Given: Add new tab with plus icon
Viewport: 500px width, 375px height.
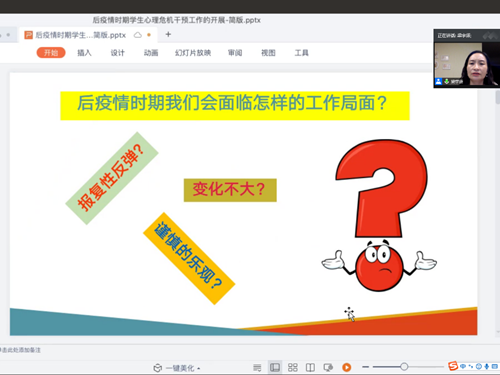Looking at the screenshot, I should pos(168,34).
